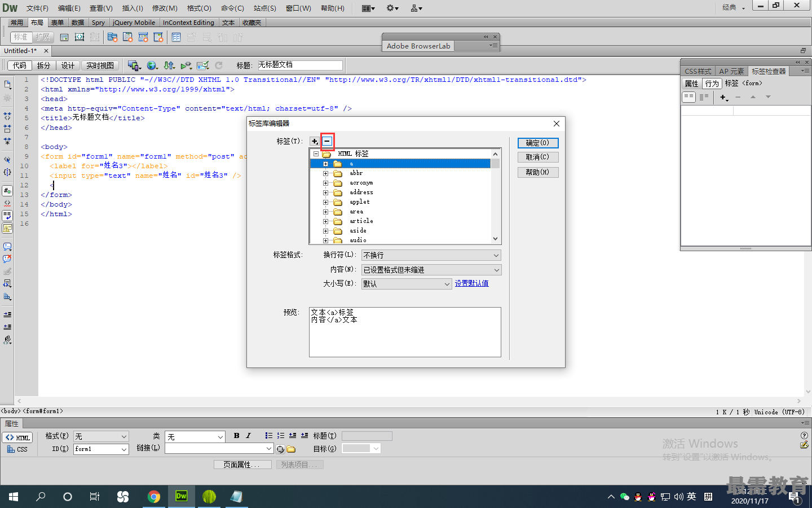Click the Add Behavior plus icon in Tag Inspector
This screenshot has width=812, height=508.
click(x=724, y=98)
